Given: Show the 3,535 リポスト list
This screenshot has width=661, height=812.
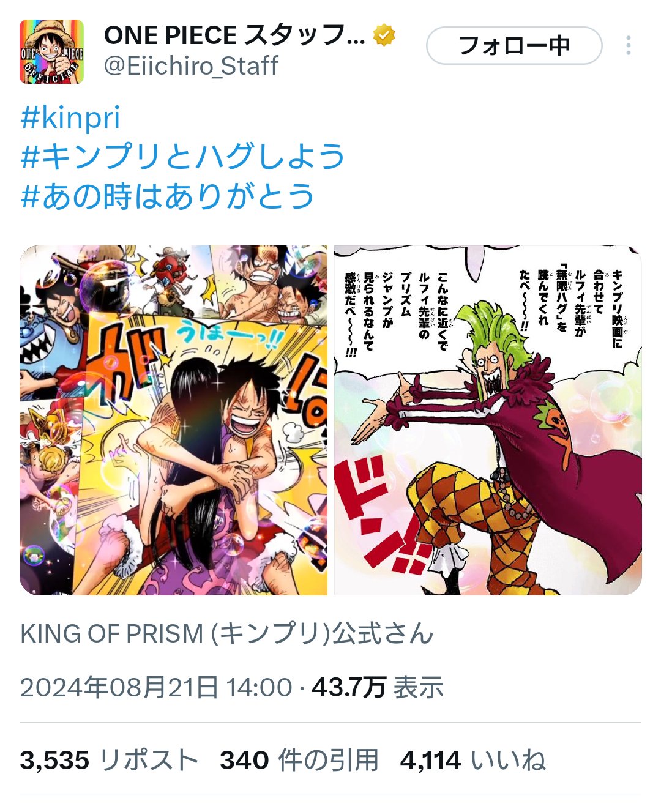Looking at the screenshot, I should point(110,761).
